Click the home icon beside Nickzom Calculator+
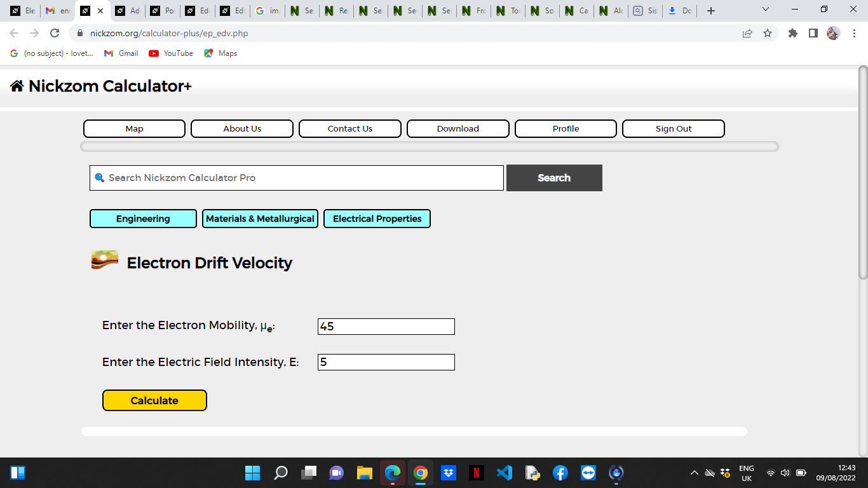Viewport: 868px width, 488px height. pyautogui.click(x=17, y=86)
